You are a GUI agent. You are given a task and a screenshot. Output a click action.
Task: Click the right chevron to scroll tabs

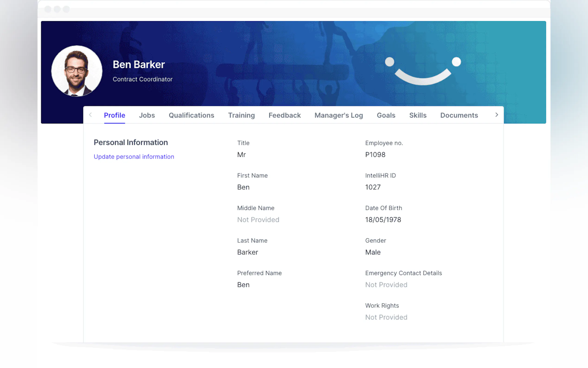497,115
